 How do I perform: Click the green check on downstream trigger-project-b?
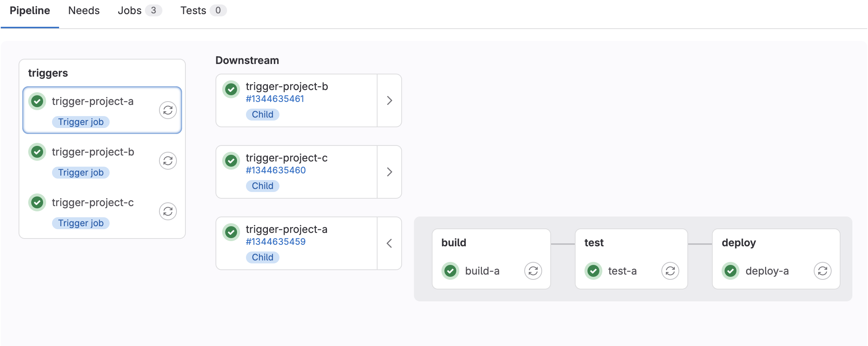231,90
